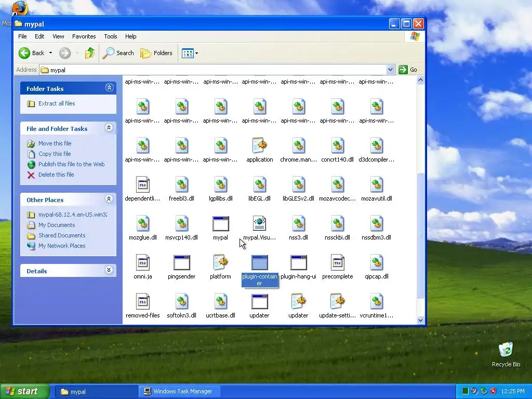Select the pingsender executable icon
The image size is (532, 399).
coord(181,262)
